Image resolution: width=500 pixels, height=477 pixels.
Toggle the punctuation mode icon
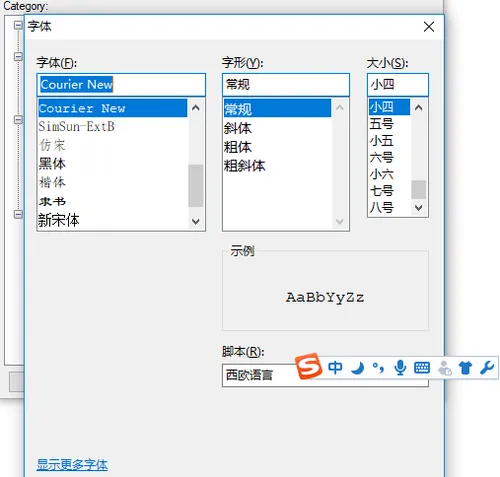point(378,368)
